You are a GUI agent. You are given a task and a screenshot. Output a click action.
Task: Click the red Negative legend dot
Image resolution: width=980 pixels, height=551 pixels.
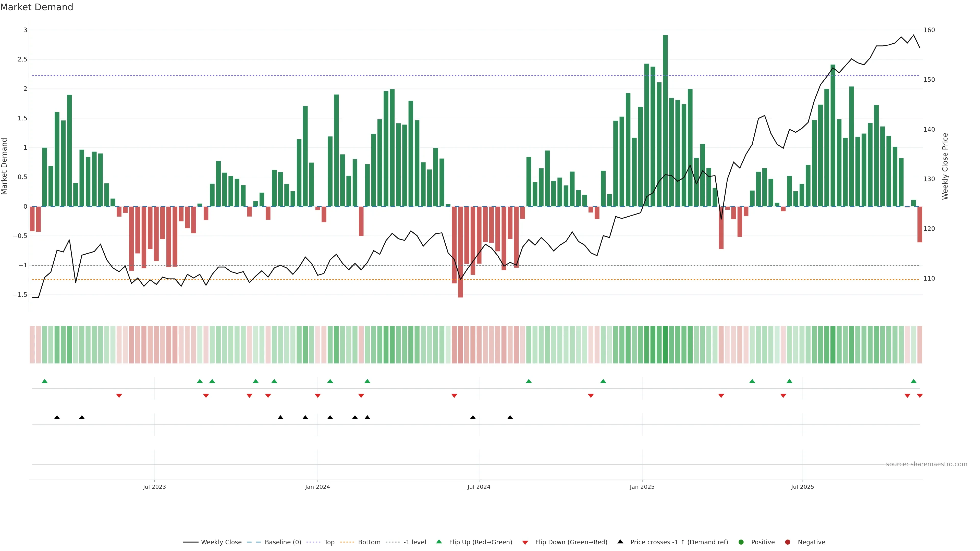tap(788, 542)
